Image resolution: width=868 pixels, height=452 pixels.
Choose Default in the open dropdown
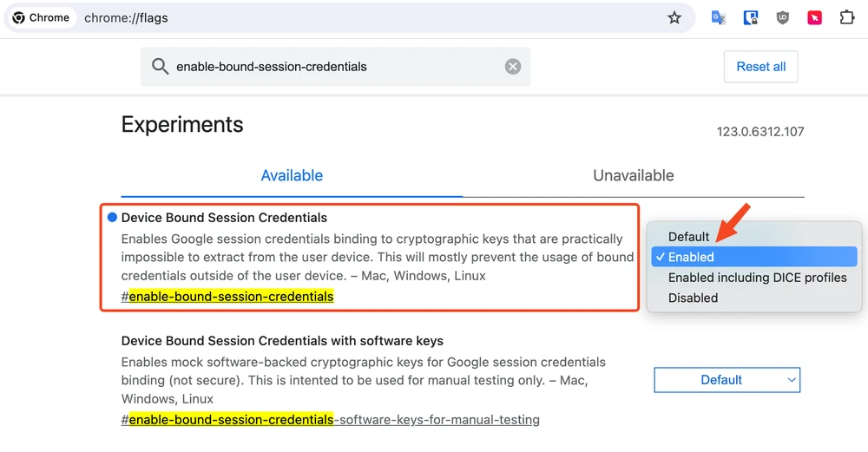click(x=688, y=237)
